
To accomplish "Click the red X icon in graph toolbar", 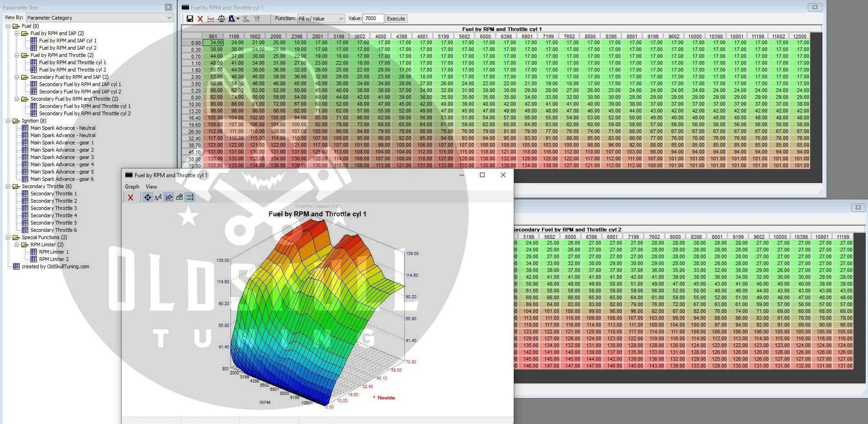I will click(x=131, y=197).
